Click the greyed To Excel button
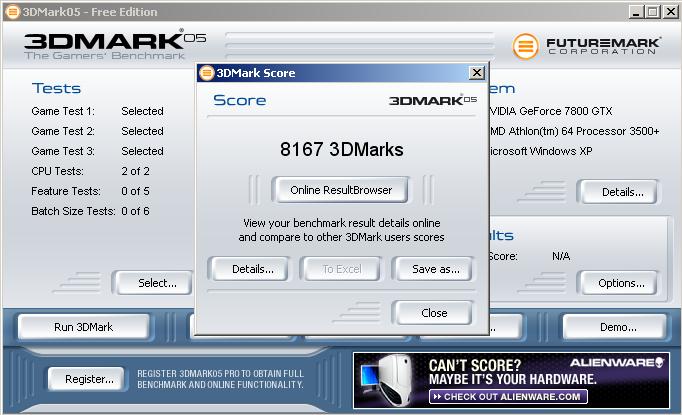 tap(341, 269)
